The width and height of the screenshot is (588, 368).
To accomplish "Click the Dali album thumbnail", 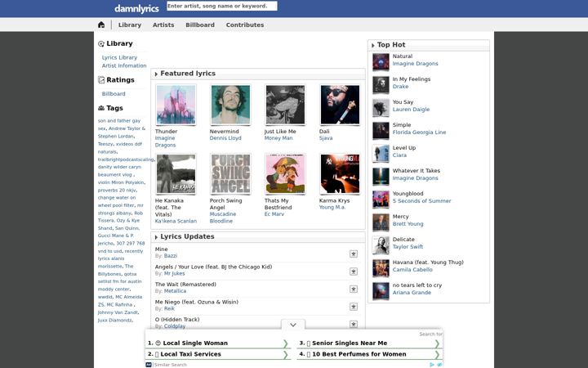I will (340, 105).
